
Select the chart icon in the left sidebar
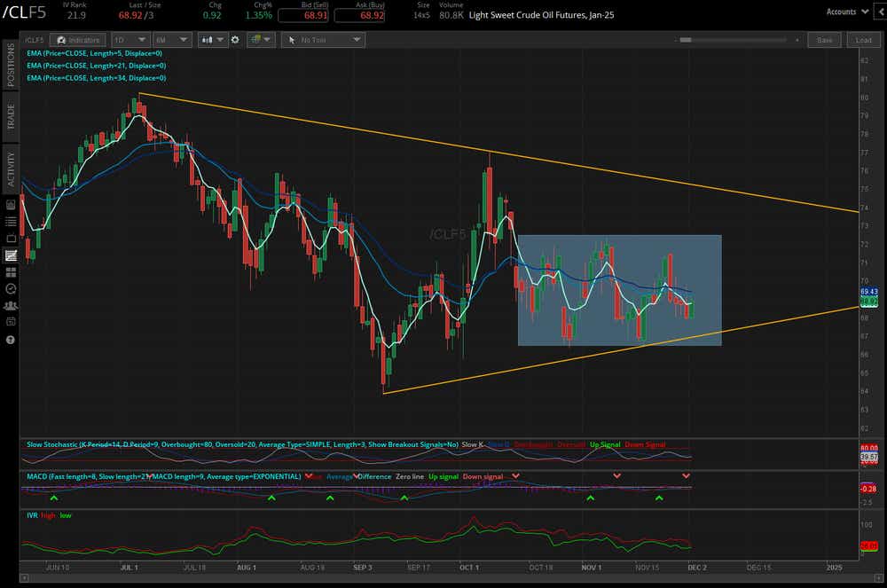pyautogui.click(x=11, y=255)
